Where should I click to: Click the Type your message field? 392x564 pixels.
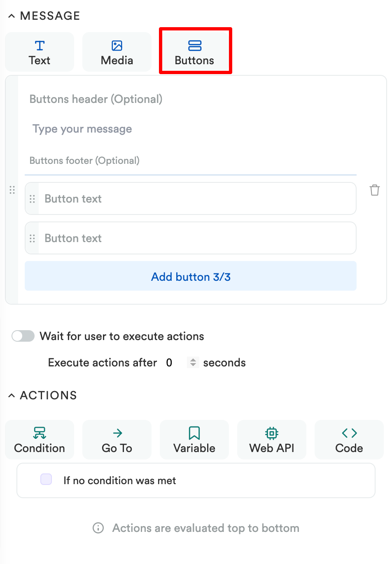pyautogui.click(x=191, y=129)
